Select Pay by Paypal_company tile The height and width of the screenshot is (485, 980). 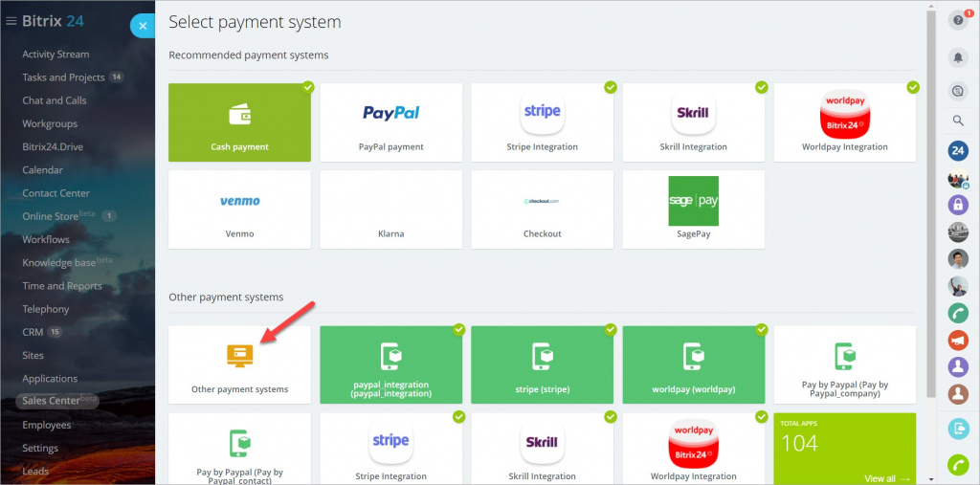(x=845, y=365)
